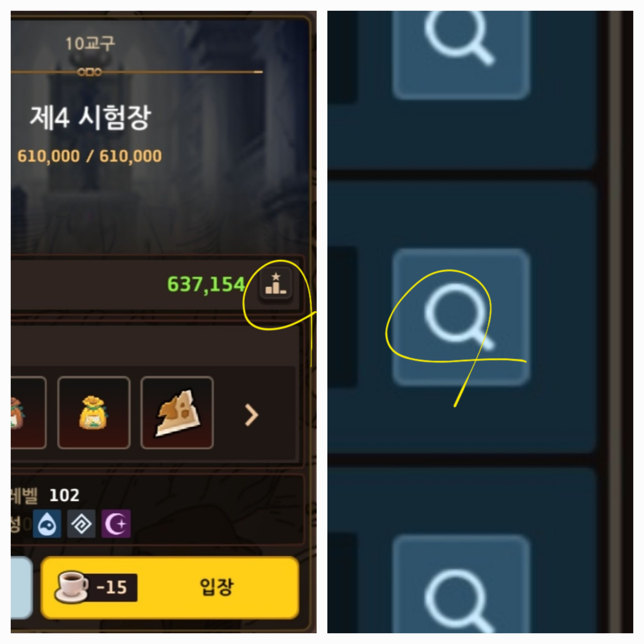This screenshot has width=644, height=644.
Task: Tap the bottom magnifying glass button
Action: (461, 584)
